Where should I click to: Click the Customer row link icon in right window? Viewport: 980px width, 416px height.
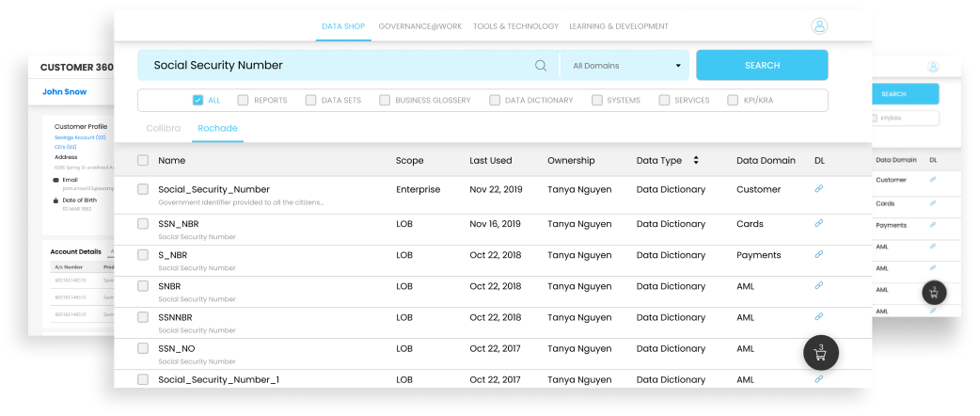(x=932, y=180)
